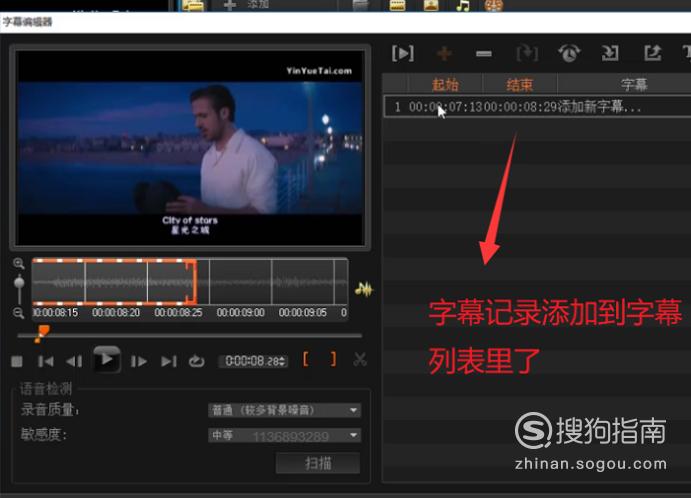
Task: Click the music note audio filter icon in the main window
Action: [463, 5]
